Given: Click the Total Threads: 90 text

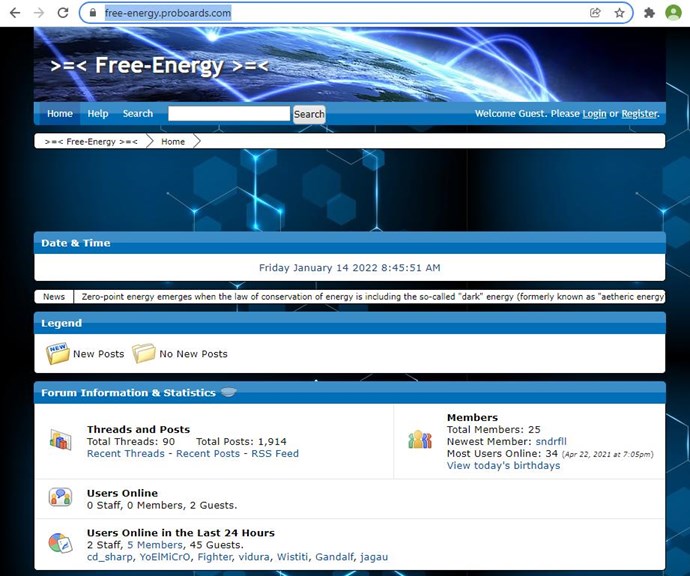Looking at the screenshot, I should pos(131,441).
